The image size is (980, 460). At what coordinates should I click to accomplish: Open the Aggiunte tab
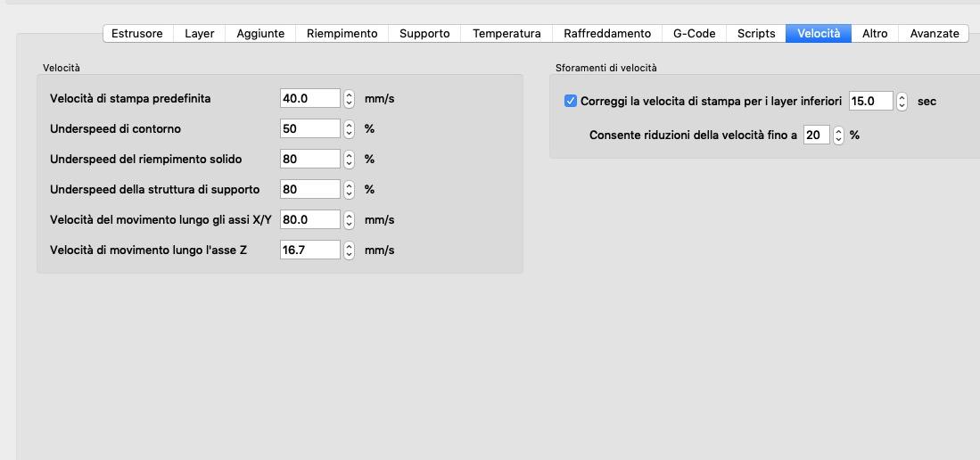point(260,34)
